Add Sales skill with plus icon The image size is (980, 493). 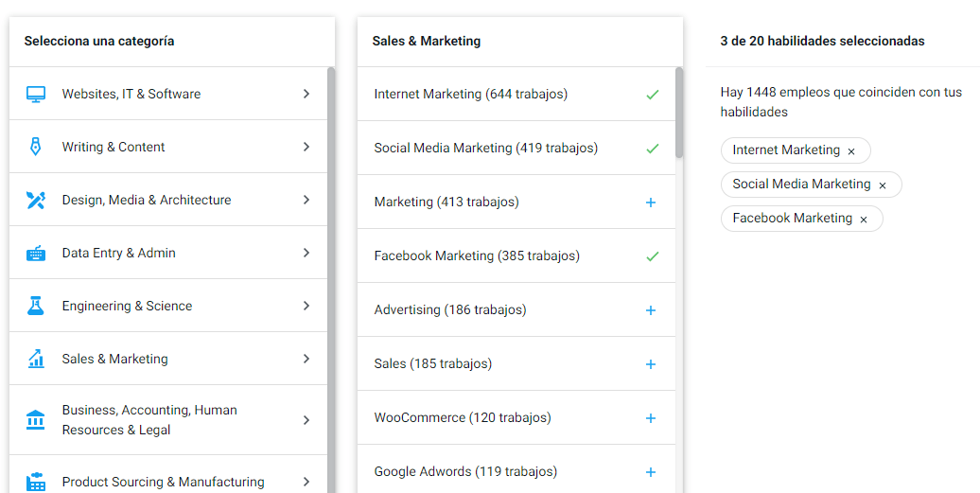651,364
